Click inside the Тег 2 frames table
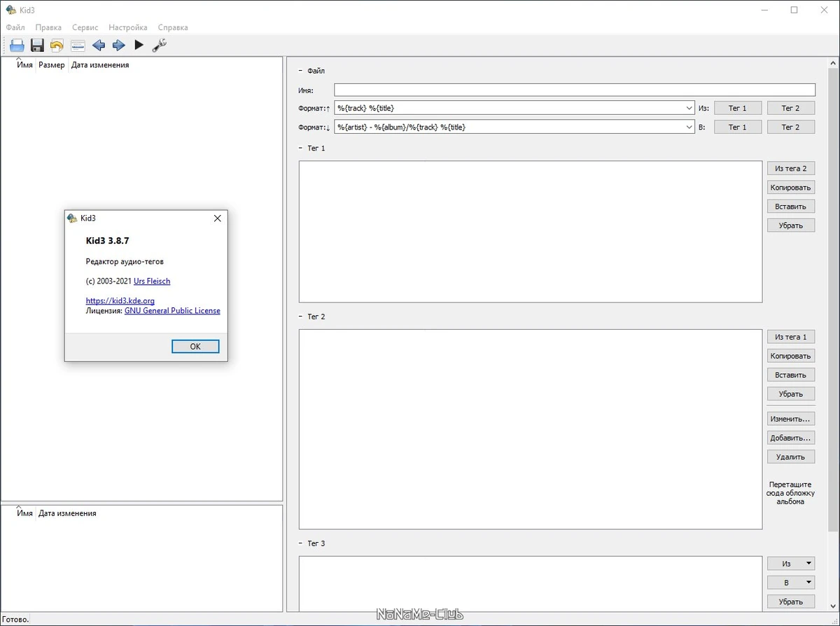Screen dimensions: 840x626 pos(531,429)
